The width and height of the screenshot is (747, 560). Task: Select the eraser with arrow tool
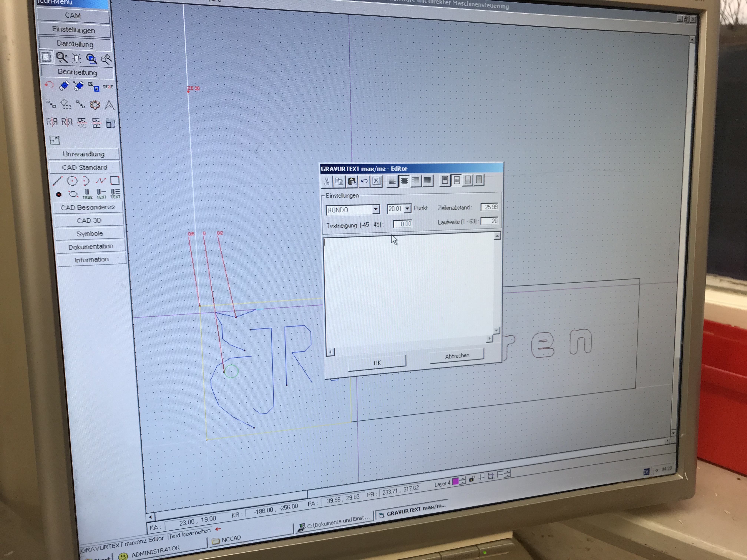[78, 86]
